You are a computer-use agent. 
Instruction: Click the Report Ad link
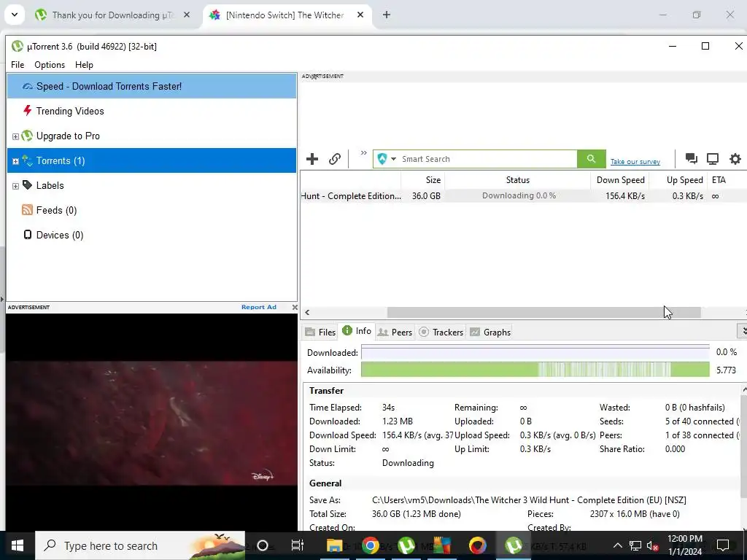click(x=259, y=307)
